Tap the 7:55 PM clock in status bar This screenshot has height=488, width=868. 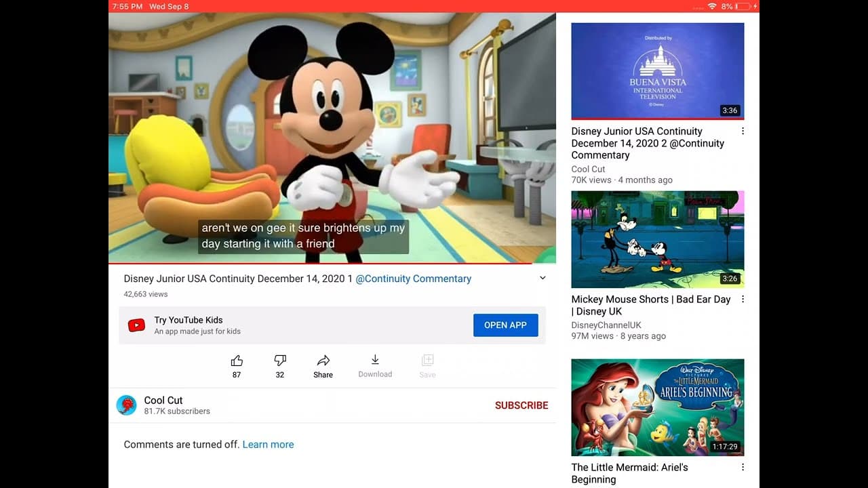(x=127, y=6)
